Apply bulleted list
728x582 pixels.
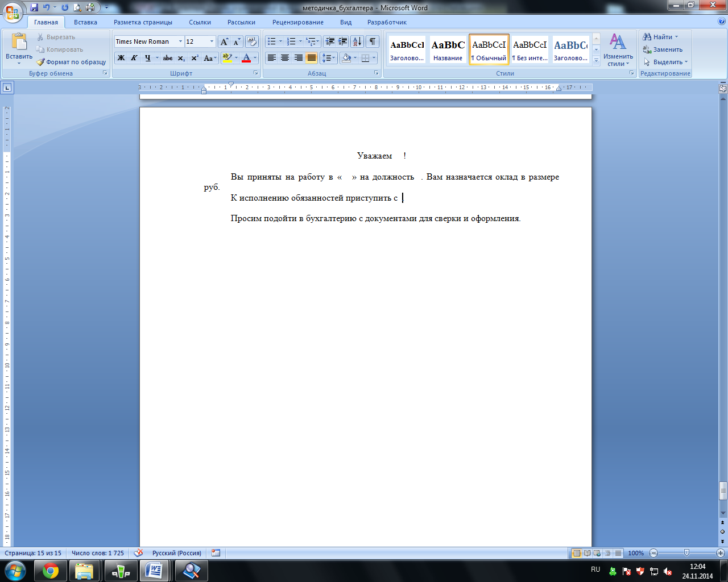point(272,41)
